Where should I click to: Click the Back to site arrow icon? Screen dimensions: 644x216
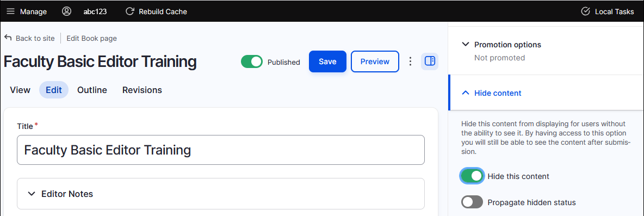[8, 38]
